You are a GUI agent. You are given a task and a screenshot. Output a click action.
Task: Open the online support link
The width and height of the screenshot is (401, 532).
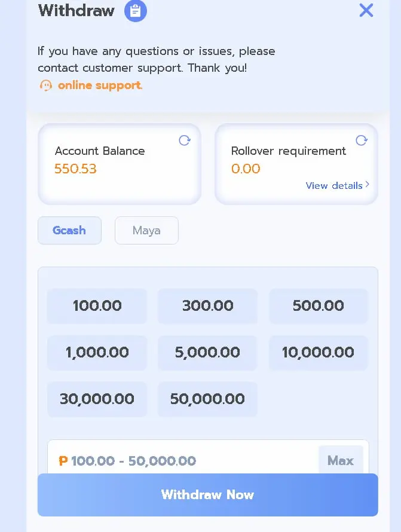click(x=100, y=85)
